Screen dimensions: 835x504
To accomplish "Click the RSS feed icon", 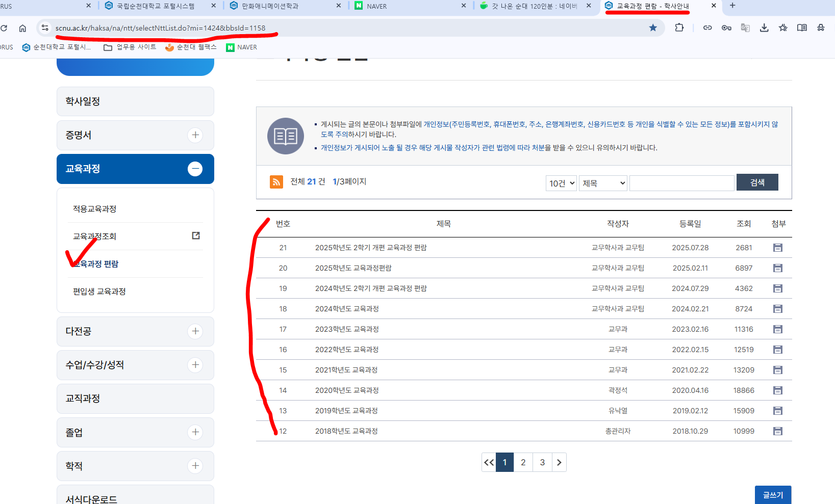I will point(276,182).
